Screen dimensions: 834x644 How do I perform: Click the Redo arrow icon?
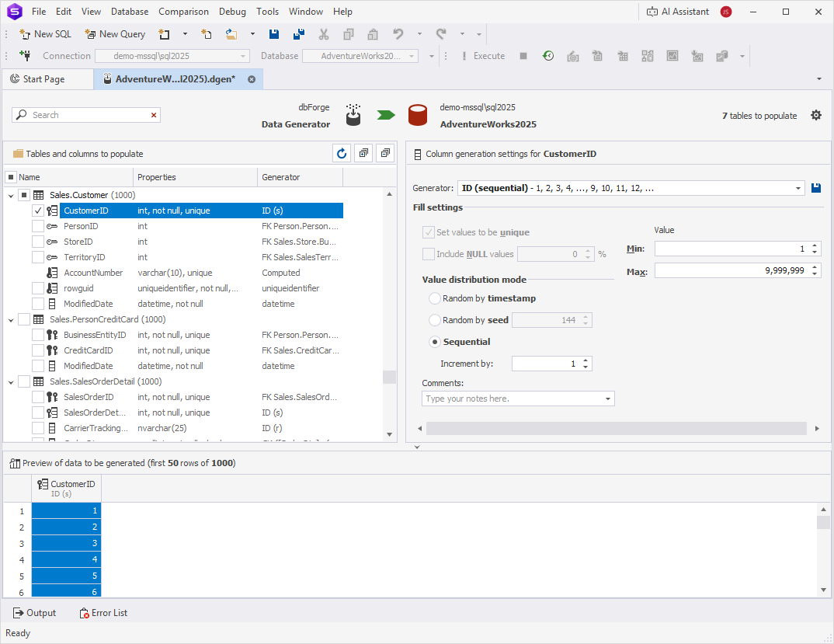441,34
